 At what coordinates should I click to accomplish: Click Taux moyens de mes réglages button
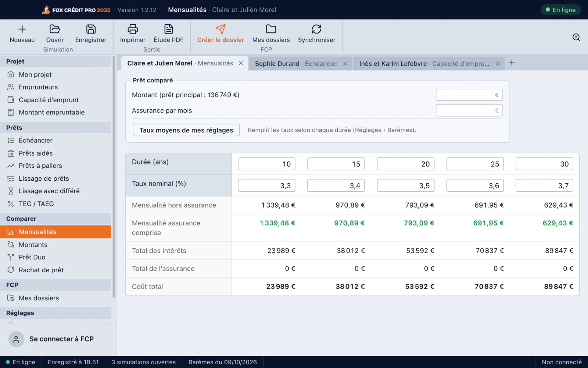pos(186,130)
